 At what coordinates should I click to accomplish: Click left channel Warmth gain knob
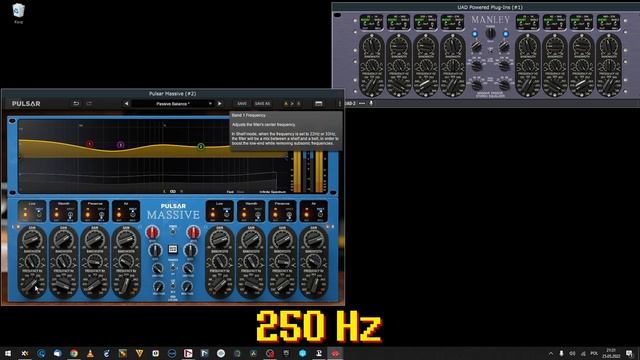(x=63, y=239)
